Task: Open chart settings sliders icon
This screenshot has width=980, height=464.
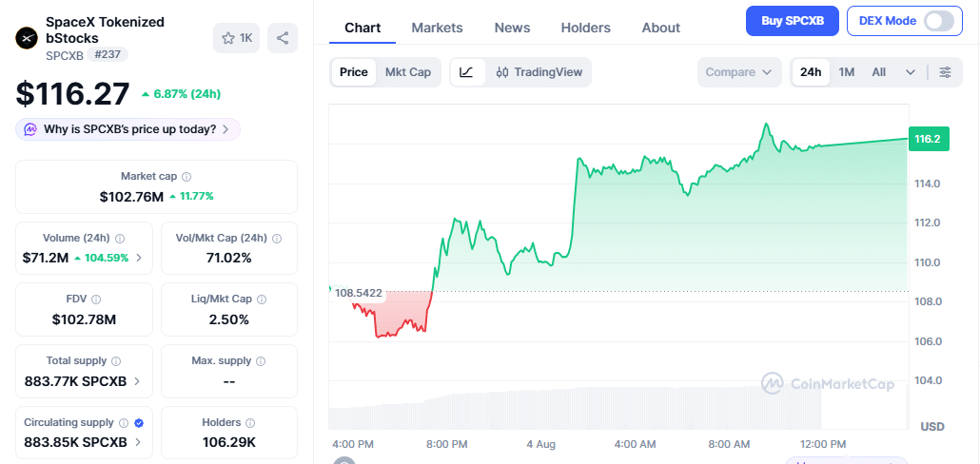Action: coord(945,72)
